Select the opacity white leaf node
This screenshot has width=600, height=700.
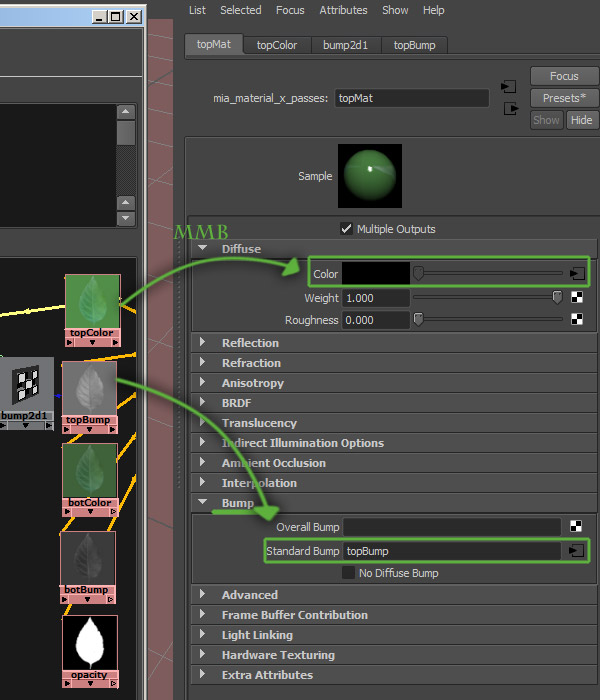90,643
